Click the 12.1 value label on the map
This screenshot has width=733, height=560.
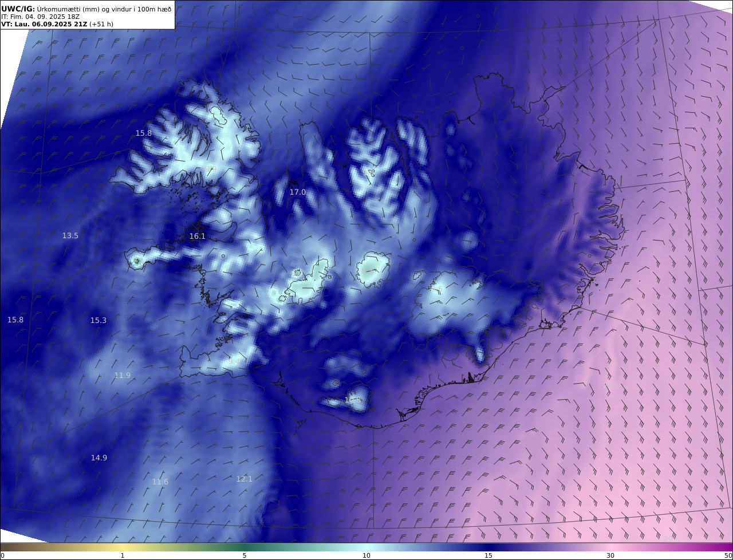(x=245, y=479)
